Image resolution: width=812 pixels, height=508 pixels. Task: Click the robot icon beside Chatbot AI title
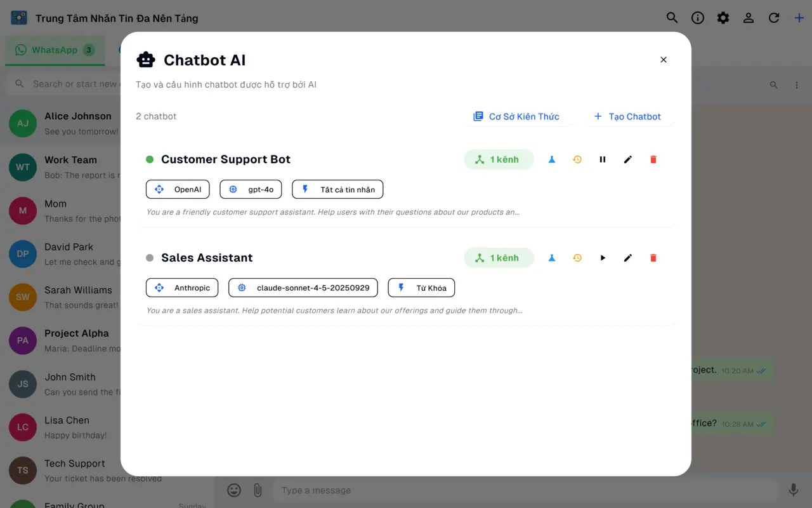(x=146, y=60)
